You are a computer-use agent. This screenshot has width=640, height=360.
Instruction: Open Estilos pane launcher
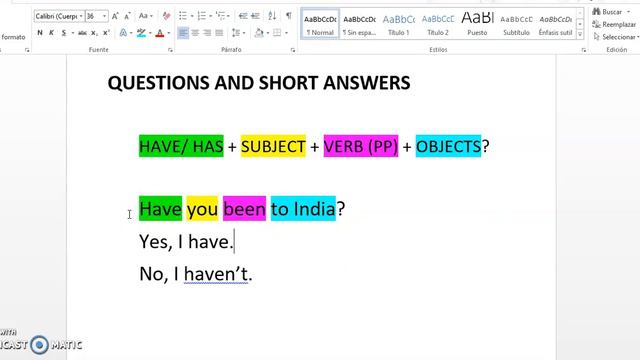coord(584,50)
